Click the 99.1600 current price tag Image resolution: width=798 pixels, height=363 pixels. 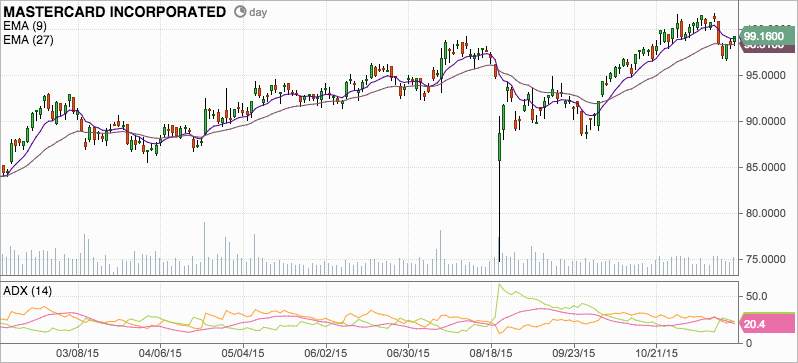pyautogui.click(x=766, y=36)
